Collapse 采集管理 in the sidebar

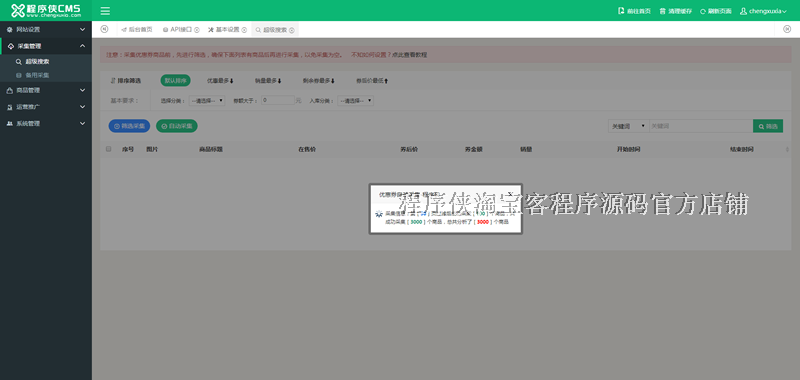pyautogui.click(x=46, y=46)
